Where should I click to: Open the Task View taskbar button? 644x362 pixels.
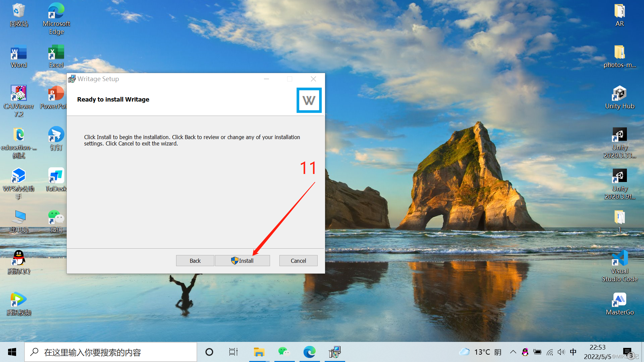(x=233, y=352)
